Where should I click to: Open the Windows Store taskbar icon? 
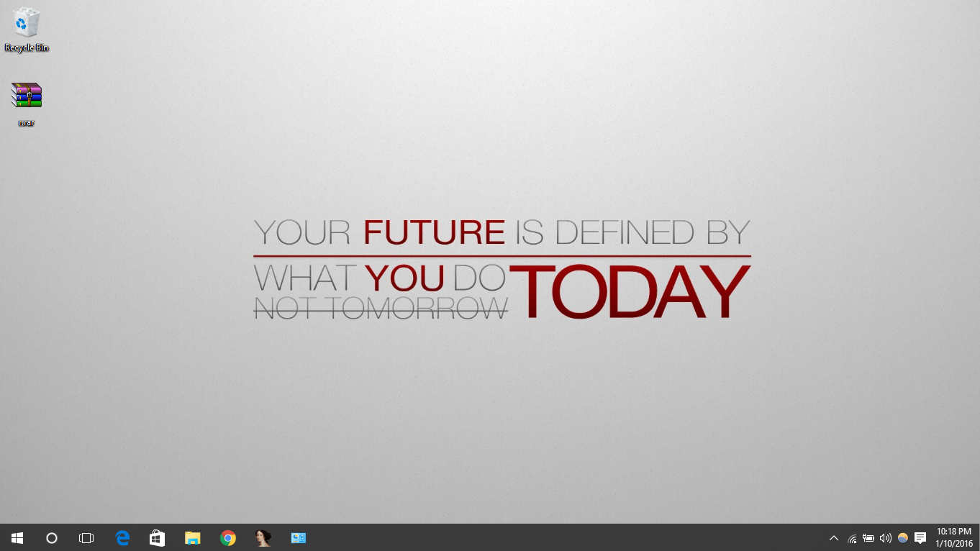158,537
